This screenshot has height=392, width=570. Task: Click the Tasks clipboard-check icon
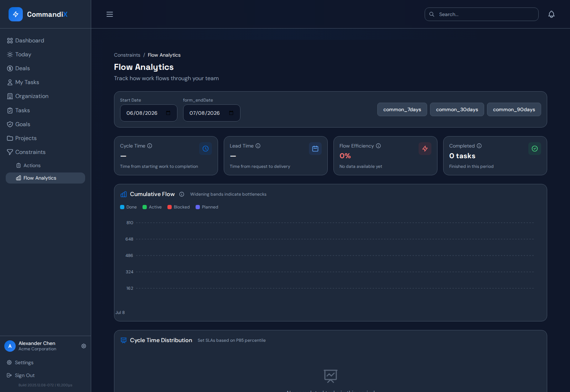pos(10,110)
